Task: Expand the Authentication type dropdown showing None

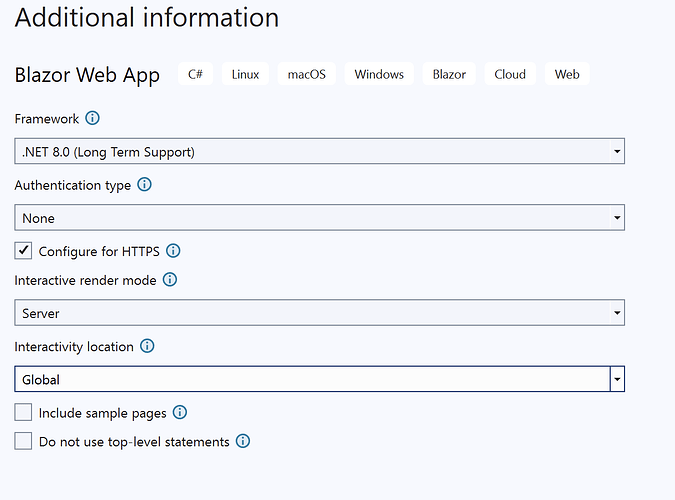Action: (319, 218)
